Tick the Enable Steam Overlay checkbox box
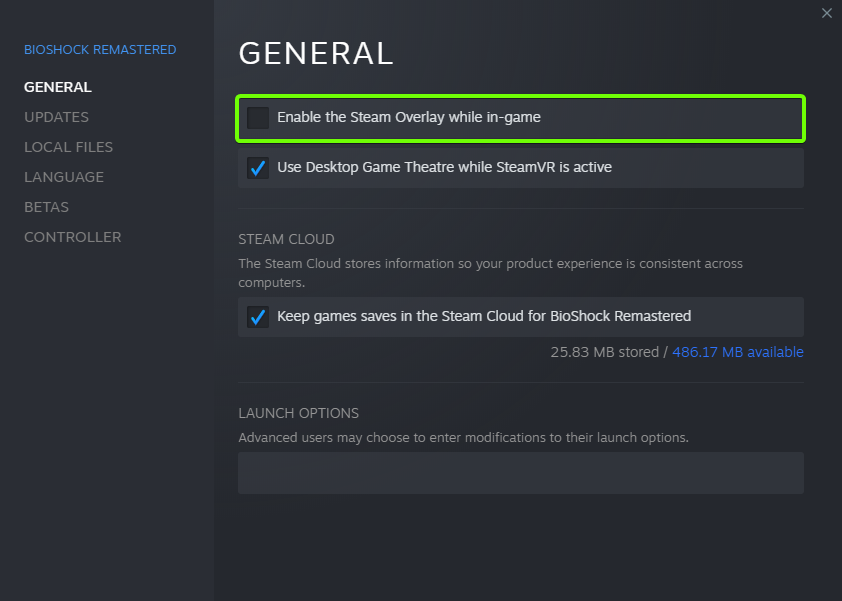This screenshot has height=601, width=842. point(258,118)
